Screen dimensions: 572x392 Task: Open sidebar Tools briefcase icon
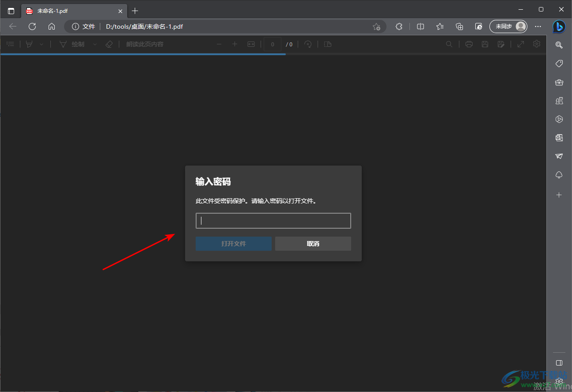point(559,82)
